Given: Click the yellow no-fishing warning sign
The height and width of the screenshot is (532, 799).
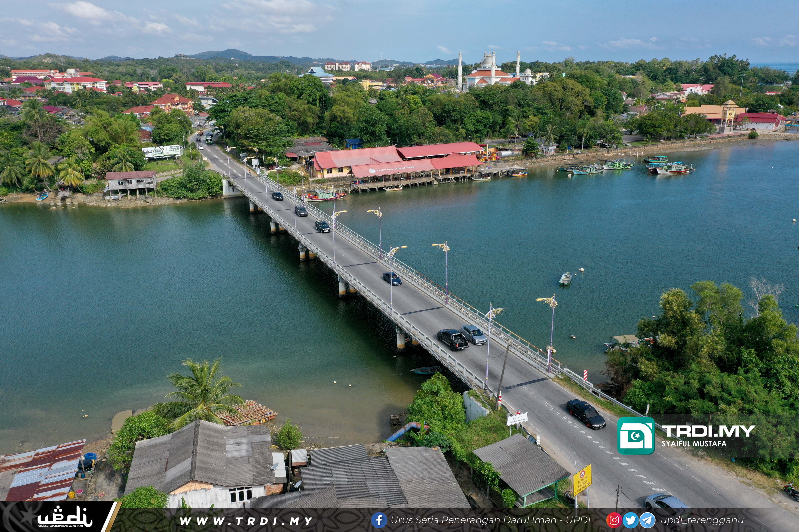Looking at the screenshot, I should (582, 480).
